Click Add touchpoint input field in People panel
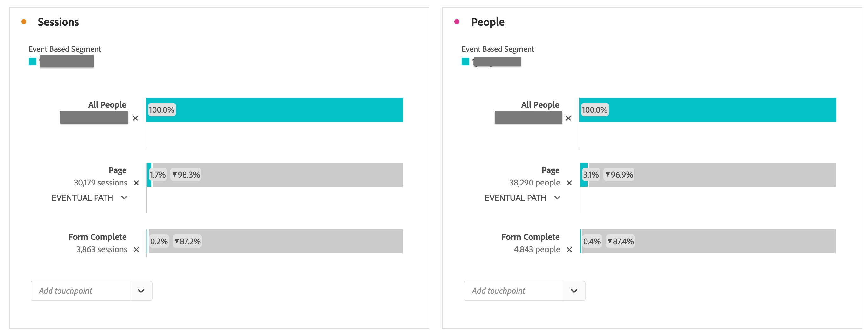 pos(513,291)
